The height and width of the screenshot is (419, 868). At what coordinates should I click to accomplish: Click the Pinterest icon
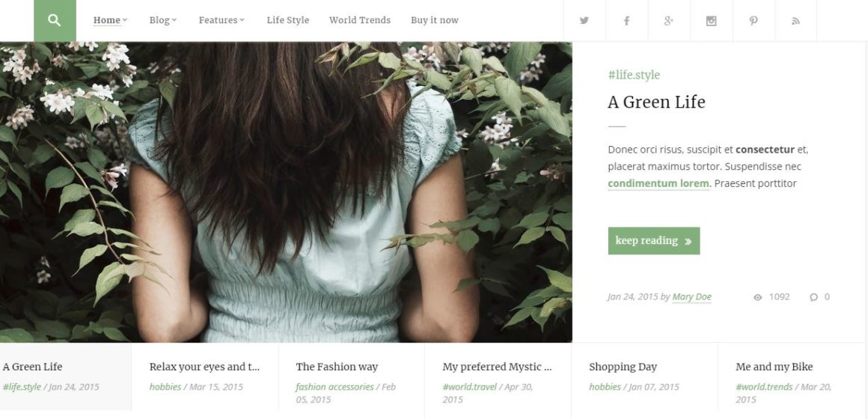point(754,20)
